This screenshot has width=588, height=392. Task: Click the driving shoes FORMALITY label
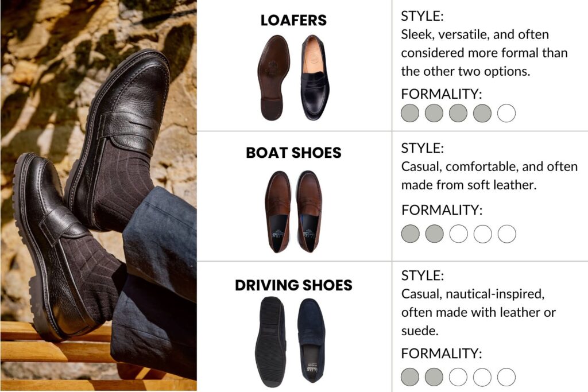point(442,354)
